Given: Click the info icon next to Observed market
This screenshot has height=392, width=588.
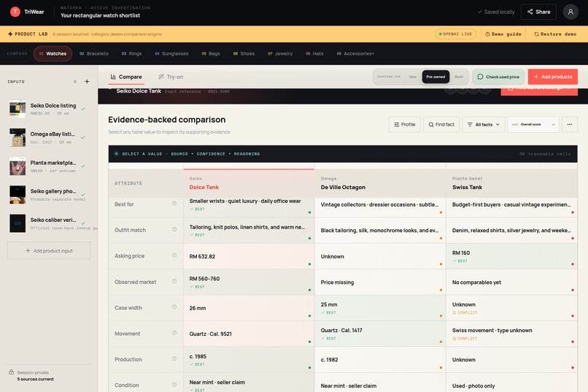Looking at the screenshot, I should point(174,281).
